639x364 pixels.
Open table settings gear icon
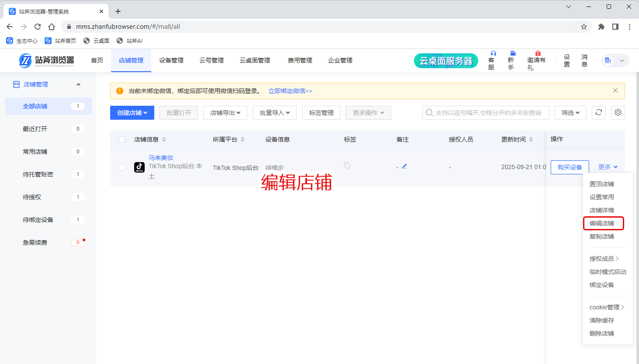618,113
